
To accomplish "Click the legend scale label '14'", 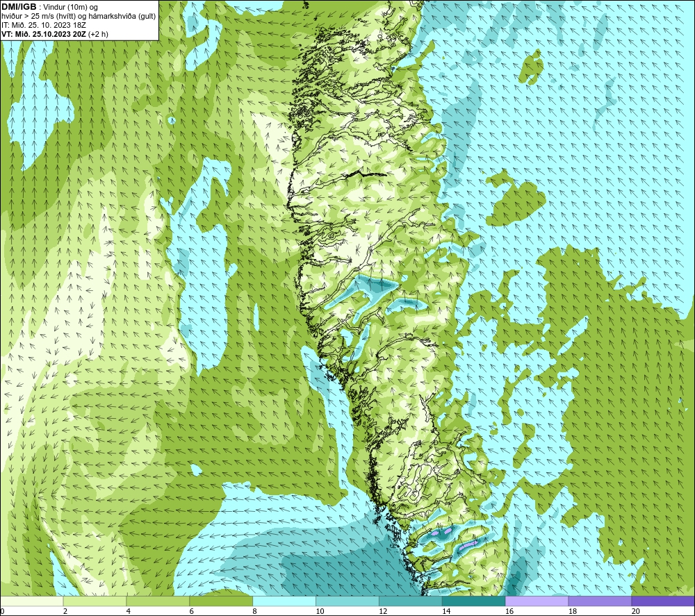I will pyautogui.click(x=446, y=612).
